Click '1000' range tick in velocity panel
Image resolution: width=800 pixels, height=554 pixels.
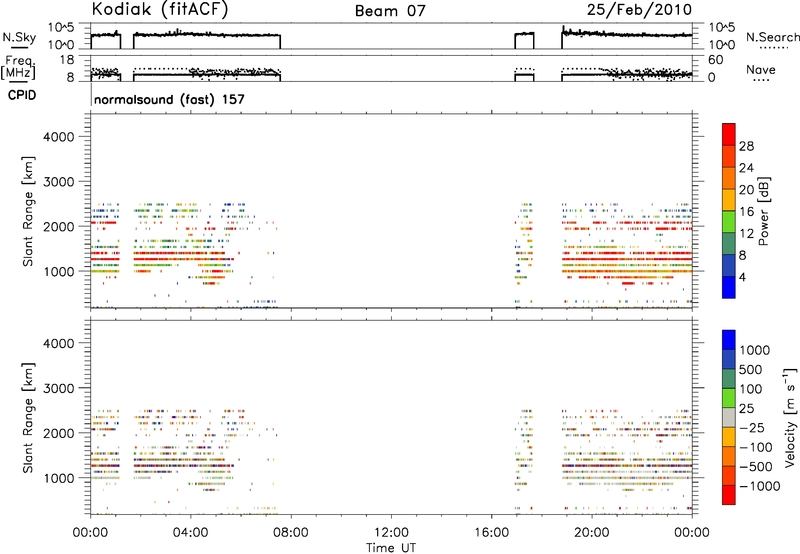click(58, 478)
